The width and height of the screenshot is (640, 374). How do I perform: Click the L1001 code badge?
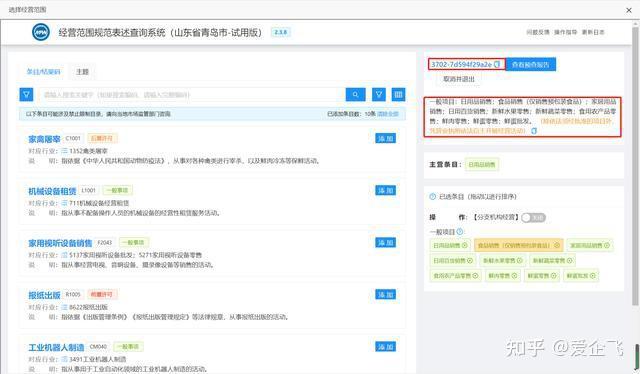tap(89, 190)
